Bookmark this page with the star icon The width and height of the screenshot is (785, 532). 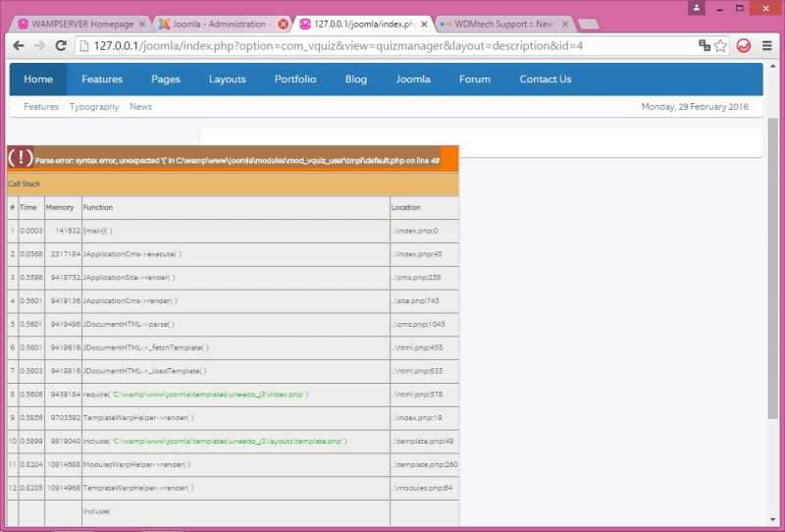pyautogui.click(x=720, y=46)
